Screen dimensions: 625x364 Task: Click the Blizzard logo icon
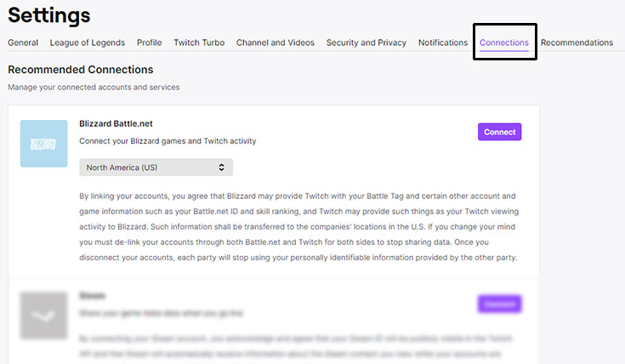tap(44, 144)
